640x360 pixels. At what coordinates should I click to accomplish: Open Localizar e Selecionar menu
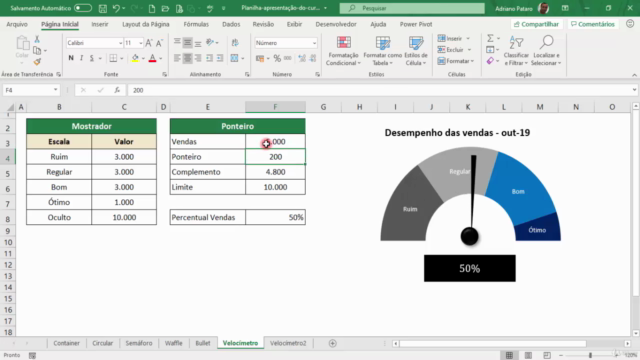tap(547, 51)
